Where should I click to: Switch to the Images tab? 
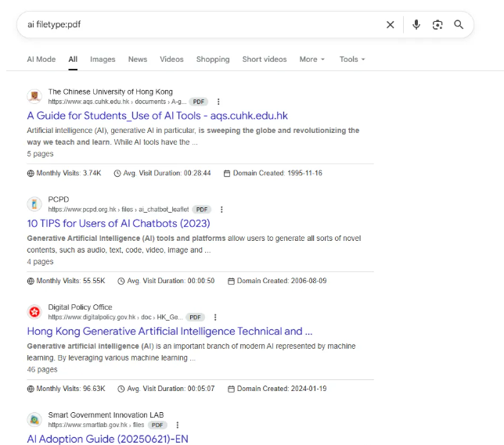[103, 59]
